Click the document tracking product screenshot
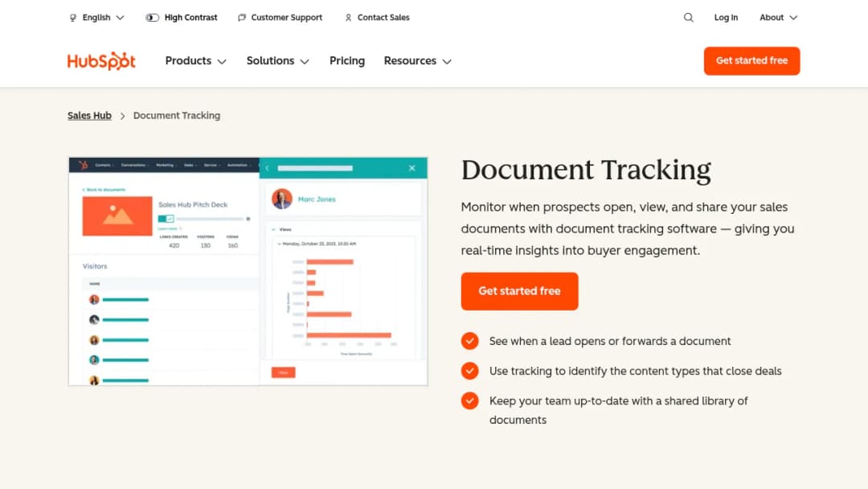868x489 pixels. pos(248,271)
